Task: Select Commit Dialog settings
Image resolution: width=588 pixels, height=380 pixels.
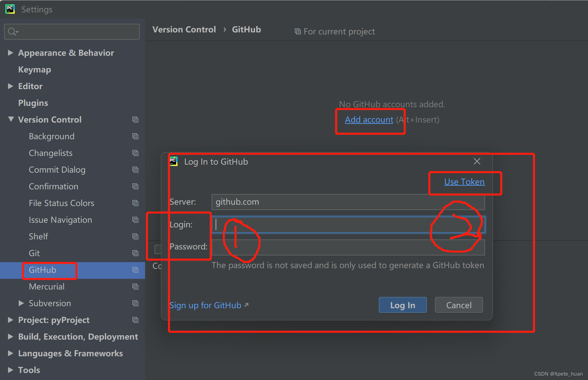Action: click(x=57, y=170)
